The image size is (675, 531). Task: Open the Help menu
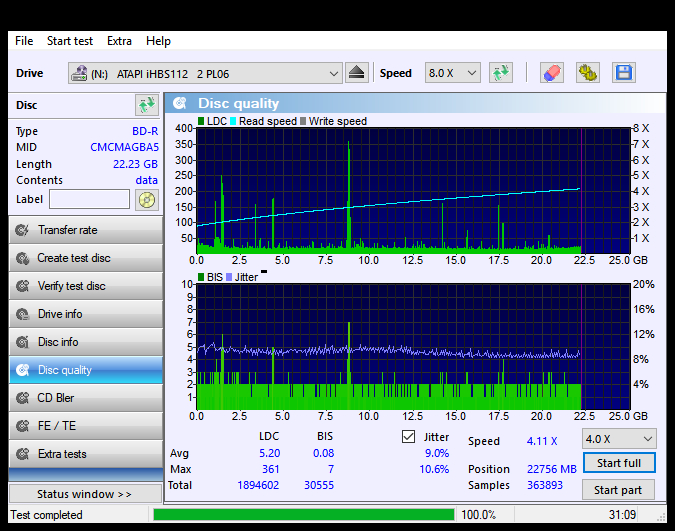[158, 41]
